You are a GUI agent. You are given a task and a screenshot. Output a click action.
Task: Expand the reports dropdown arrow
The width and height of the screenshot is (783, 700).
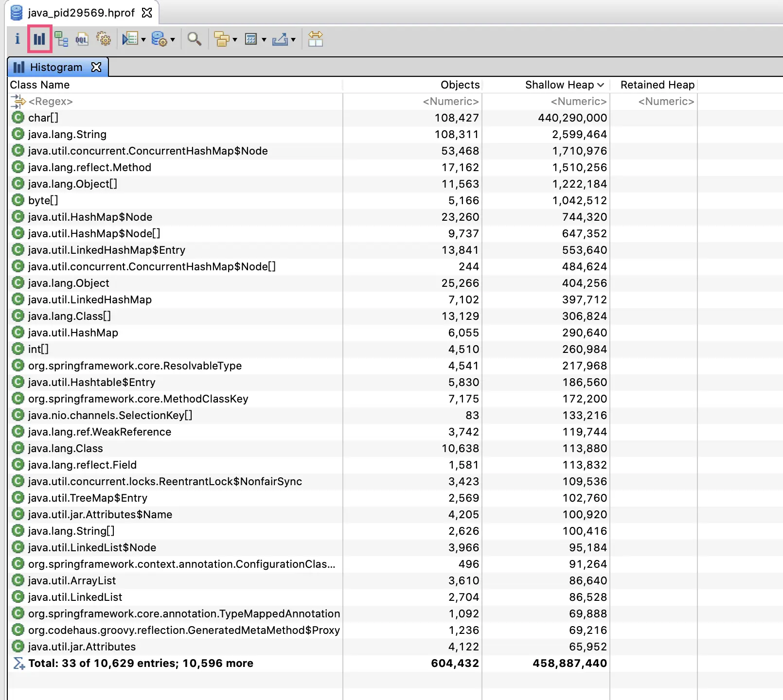click(x=143, y=40)
